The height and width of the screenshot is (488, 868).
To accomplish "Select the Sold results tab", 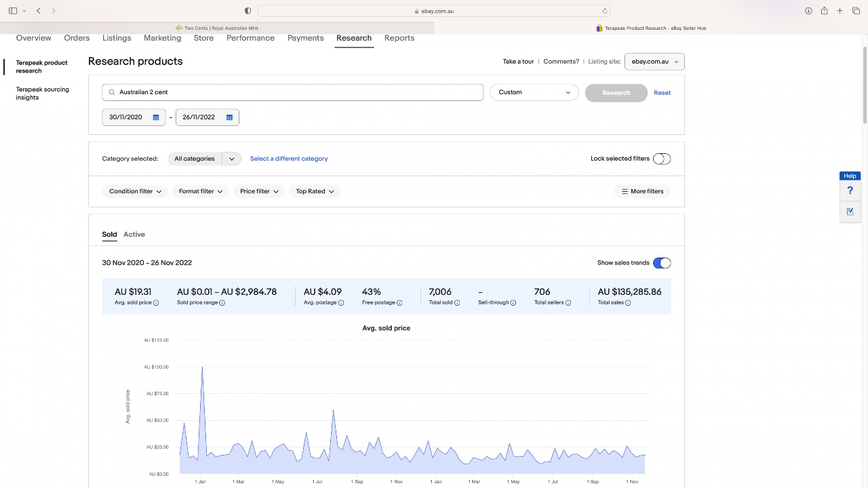I will click(109, 235).
